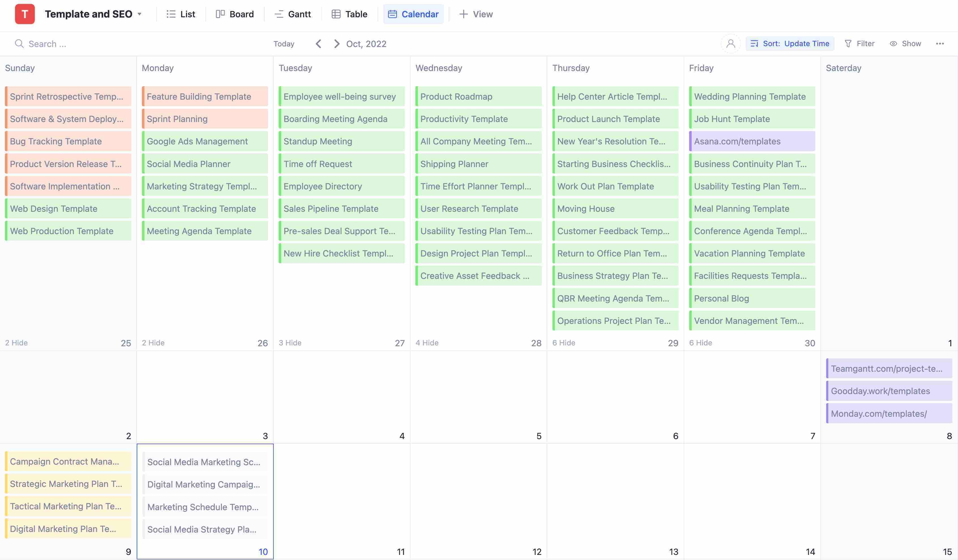
Task: Click the search magnifier icon
Action: [x=19, y=44]
